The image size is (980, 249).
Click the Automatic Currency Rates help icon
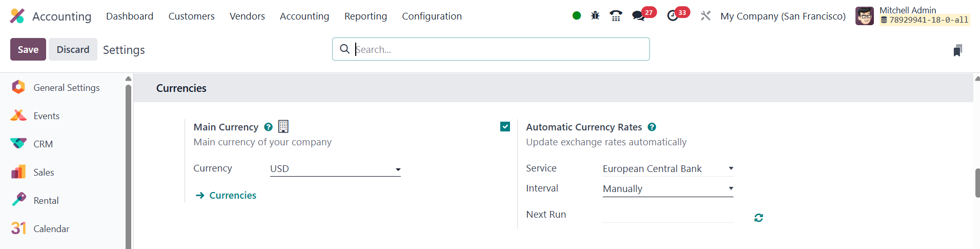(652, 127)
